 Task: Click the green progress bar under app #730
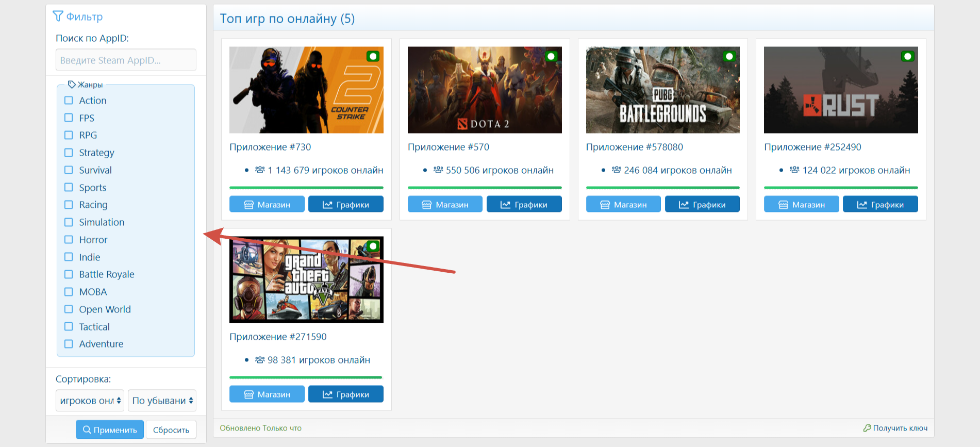point(306,188)
